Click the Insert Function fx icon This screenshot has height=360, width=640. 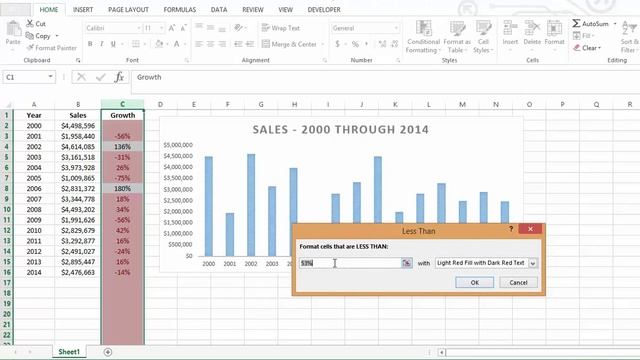pos(119,77)
